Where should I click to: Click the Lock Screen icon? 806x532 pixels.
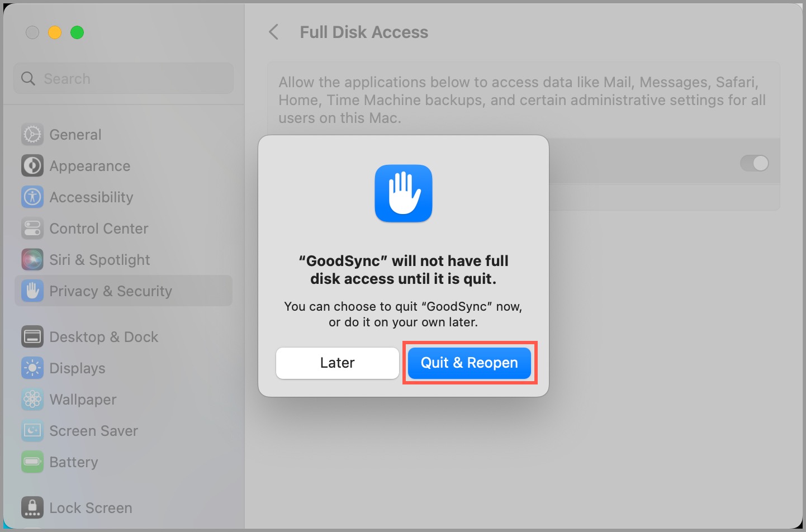32,508
